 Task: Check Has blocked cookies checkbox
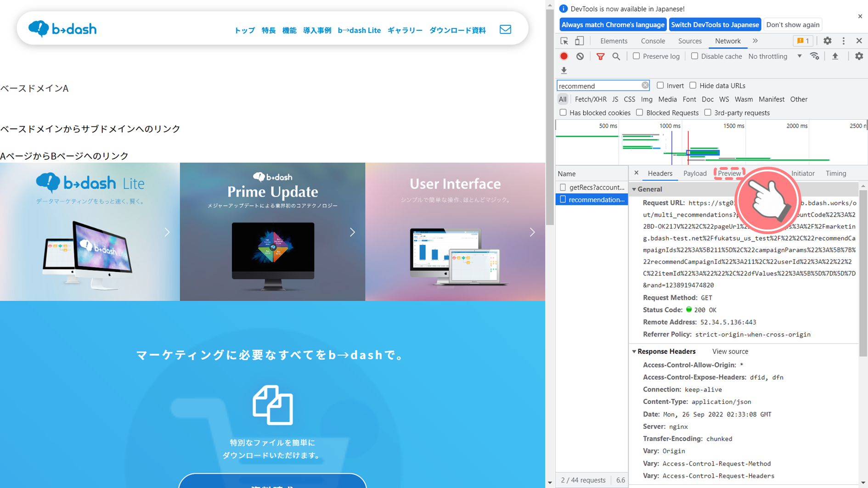[563, 112]
